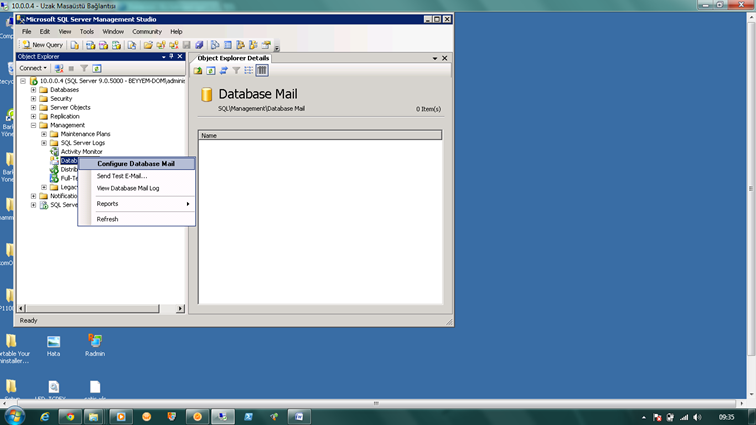Click the Database Engine Query icon
This screenshot has width=756, height=425.
[74, 45]
